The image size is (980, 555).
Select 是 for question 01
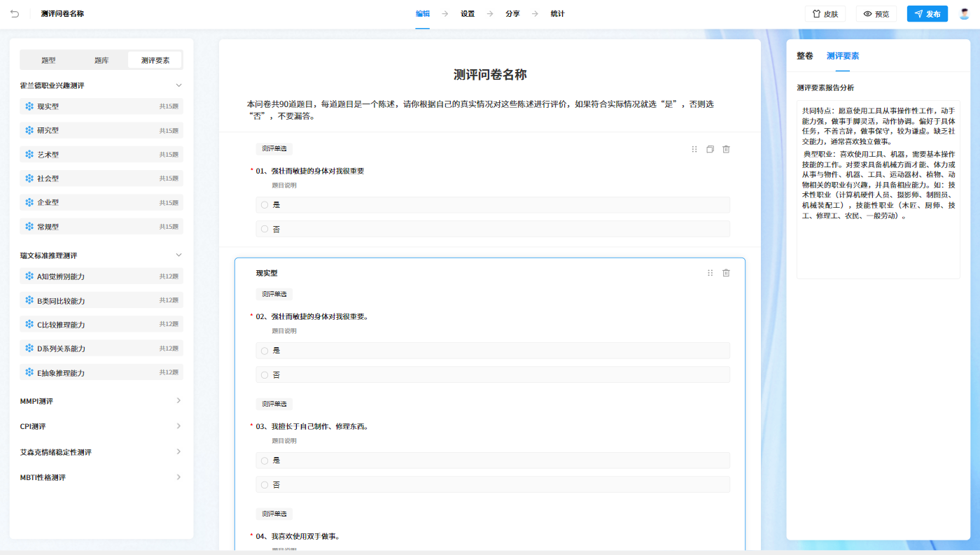point(265,204)
